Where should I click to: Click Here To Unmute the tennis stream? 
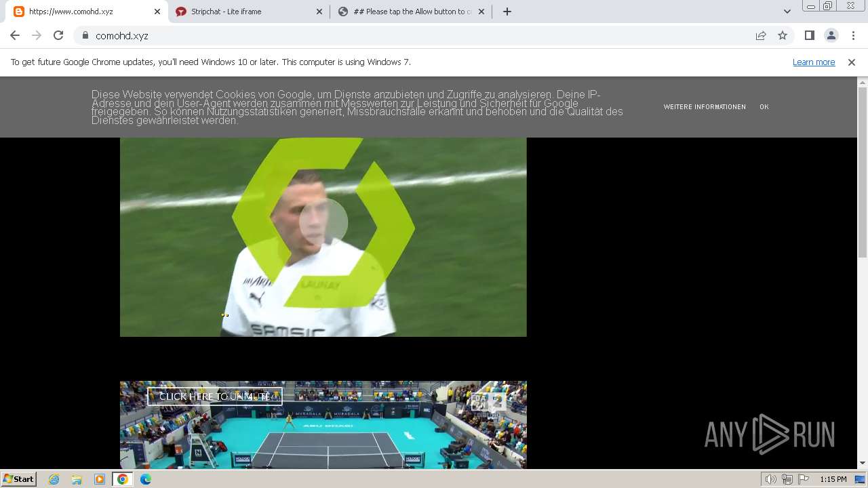[x=215, y=396]
